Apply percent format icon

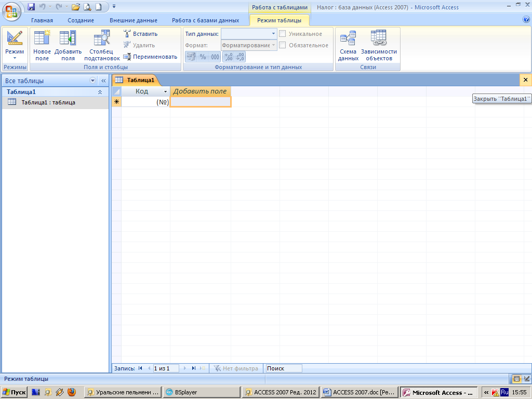[203, 57]
